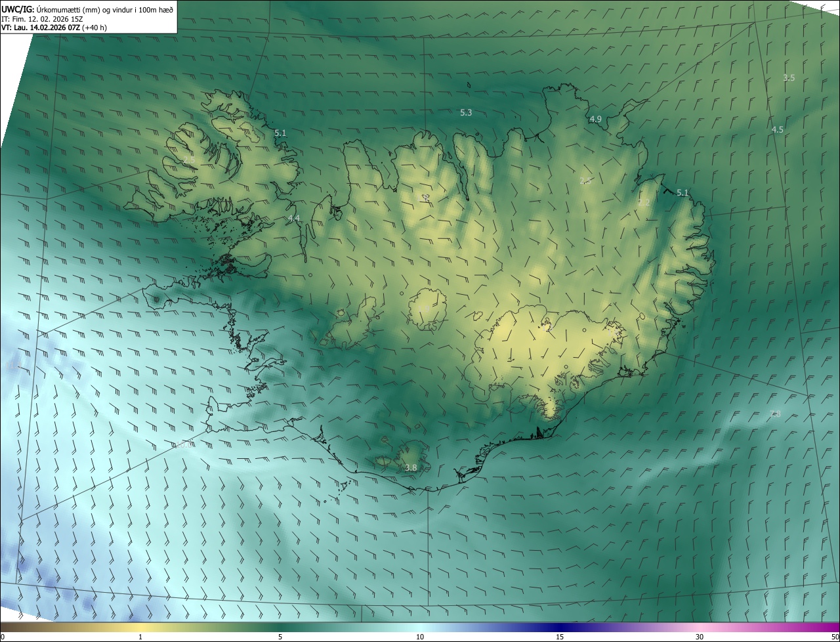Select the 15 tick on the color scale
Image resolution: width=840 pixels, height=642 pixels.
pyautogui.click(x=560, y=637)
